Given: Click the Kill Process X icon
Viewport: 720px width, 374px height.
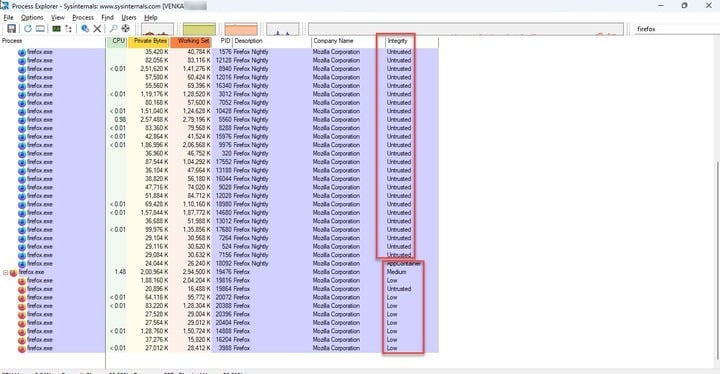Looking at the screenshot, I should pyautogui.click(x=97, y=28).
